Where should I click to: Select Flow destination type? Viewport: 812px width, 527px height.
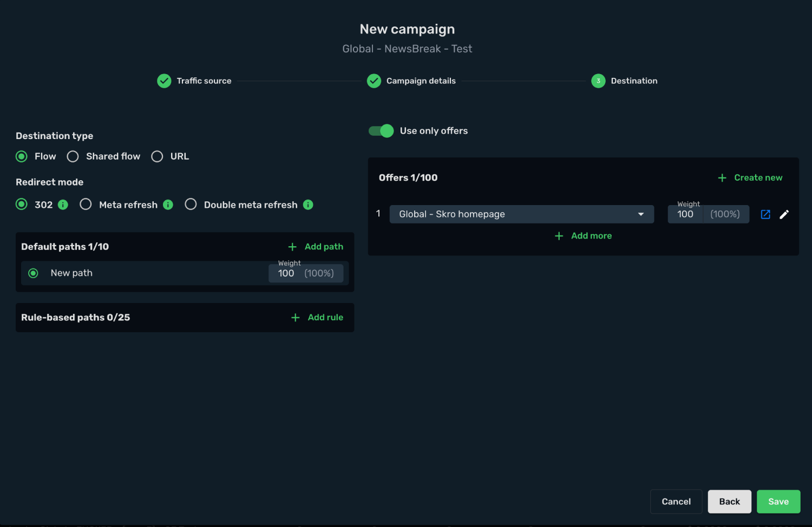(22, 156)
